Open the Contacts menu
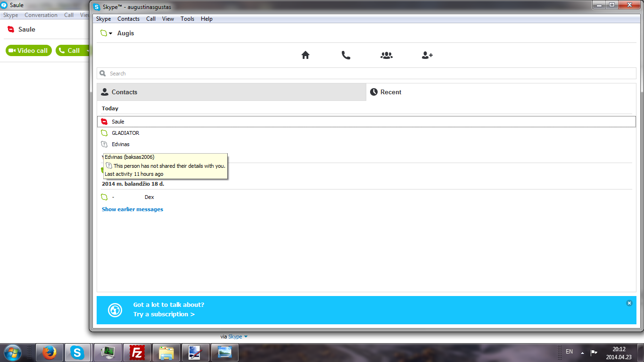 128,19
